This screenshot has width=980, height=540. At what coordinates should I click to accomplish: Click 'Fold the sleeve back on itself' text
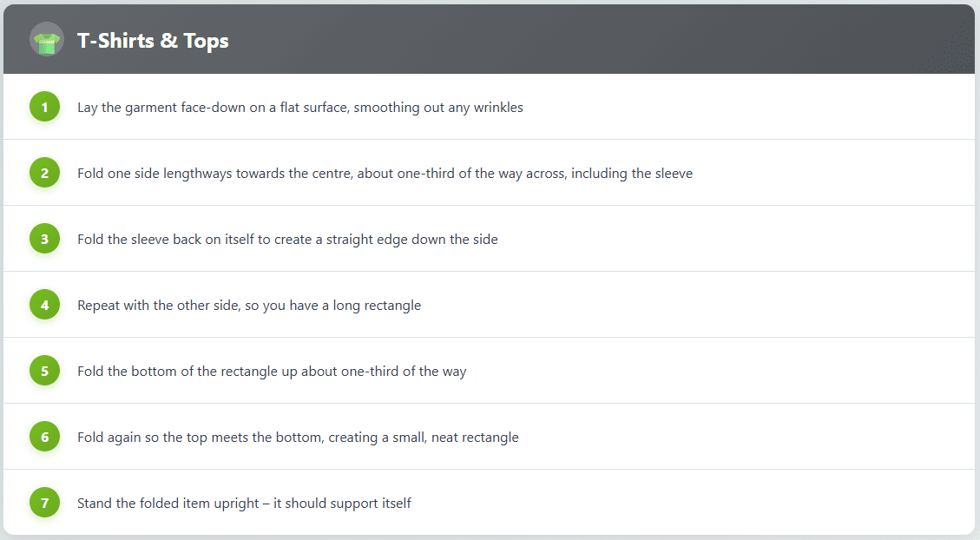click(x=286, y=240)
